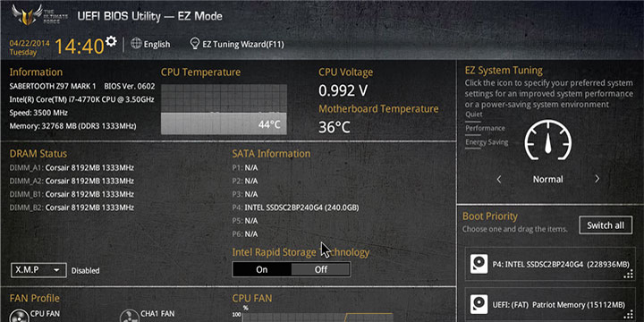Click the P4 INTEL SSD disk icon in Boot Priority
Screen dimensions: 644x322
point(479,264)
